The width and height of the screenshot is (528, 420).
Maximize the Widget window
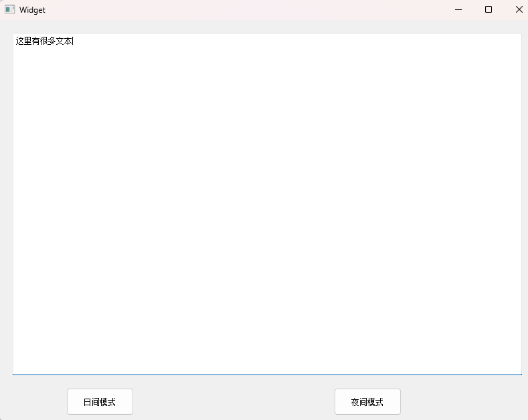pos(489,9)
